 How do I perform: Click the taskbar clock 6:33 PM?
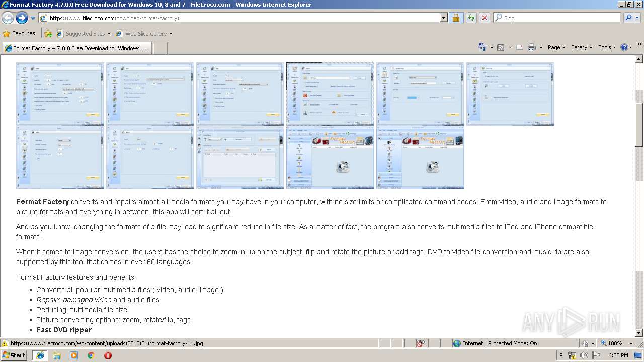point(618,355)
